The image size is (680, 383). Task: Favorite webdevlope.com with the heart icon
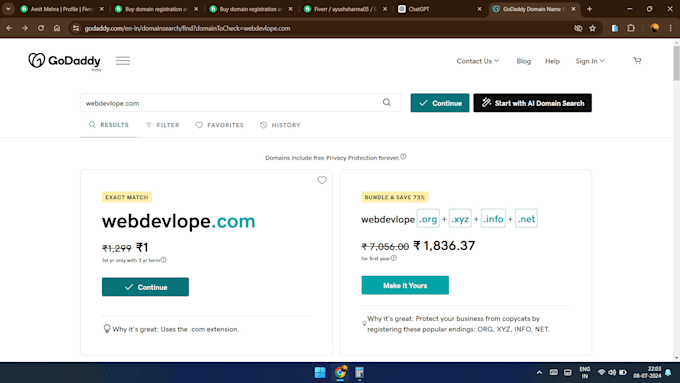[x=322, y=180]
